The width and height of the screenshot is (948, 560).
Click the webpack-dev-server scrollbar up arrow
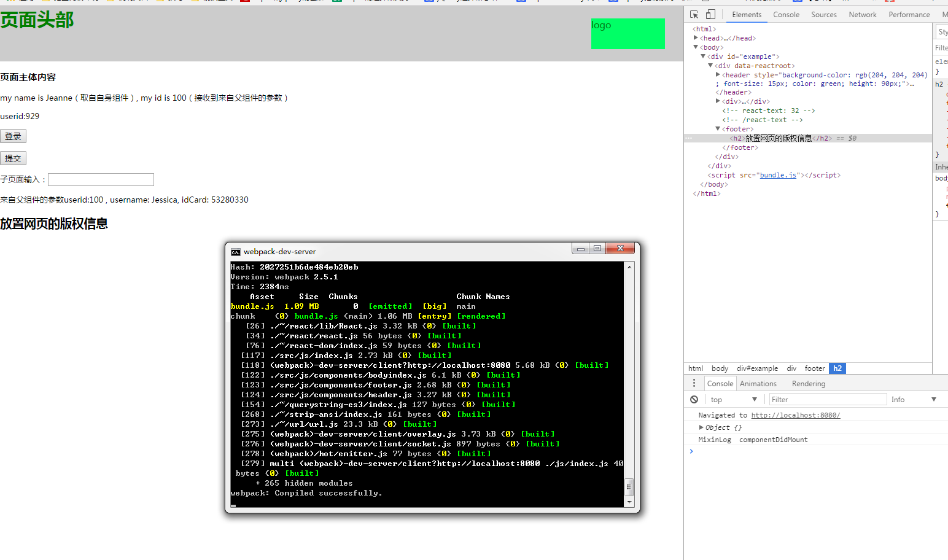click(x=629, y=267)
